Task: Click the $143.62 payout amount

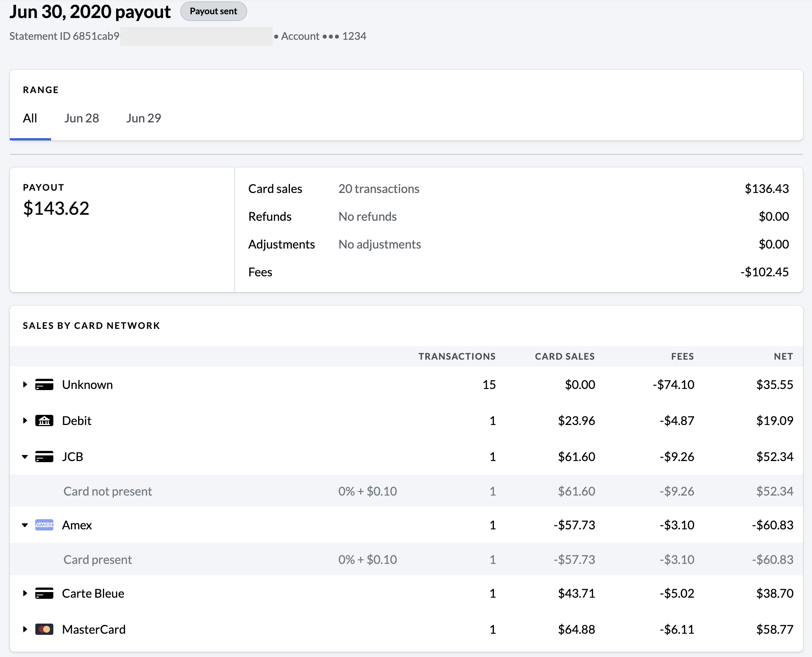Action: [56, 208]
